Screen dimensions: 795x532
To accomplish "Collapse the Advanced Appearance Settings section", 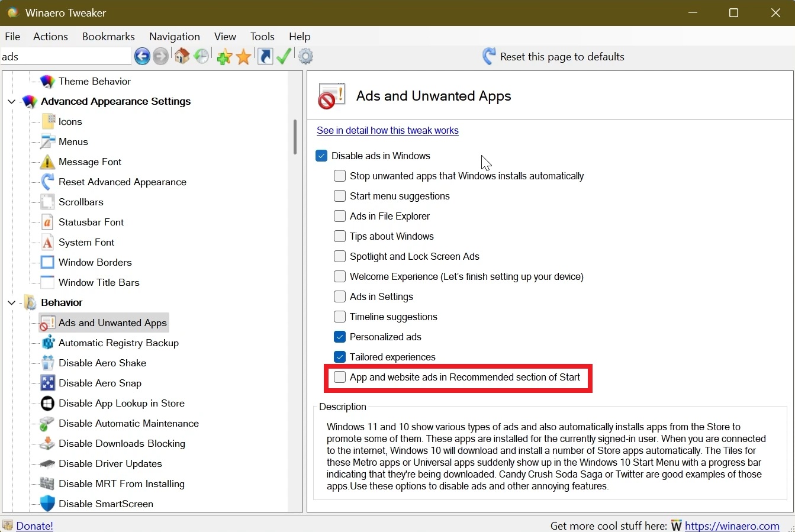I will [11, 101].
